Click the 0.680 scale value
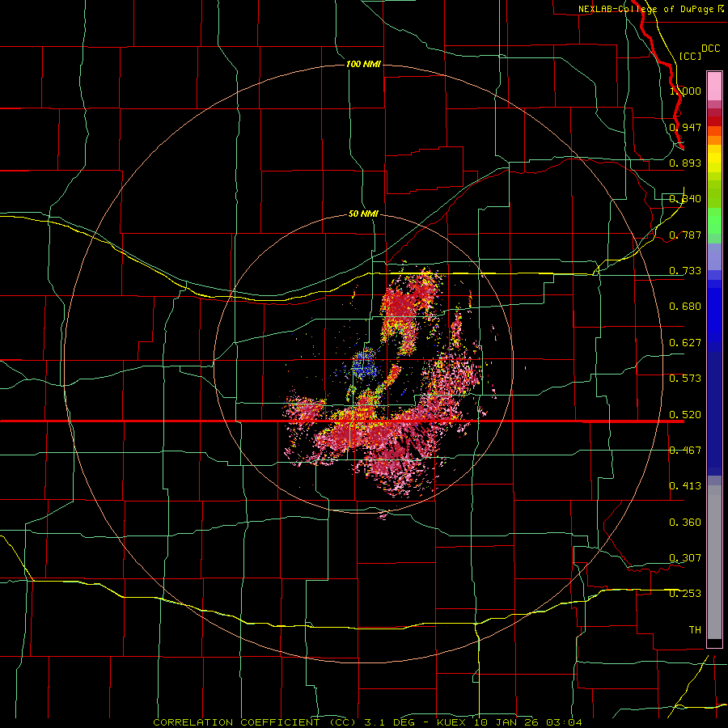This screenshot has height=728, width=728. tap(685, 307)
